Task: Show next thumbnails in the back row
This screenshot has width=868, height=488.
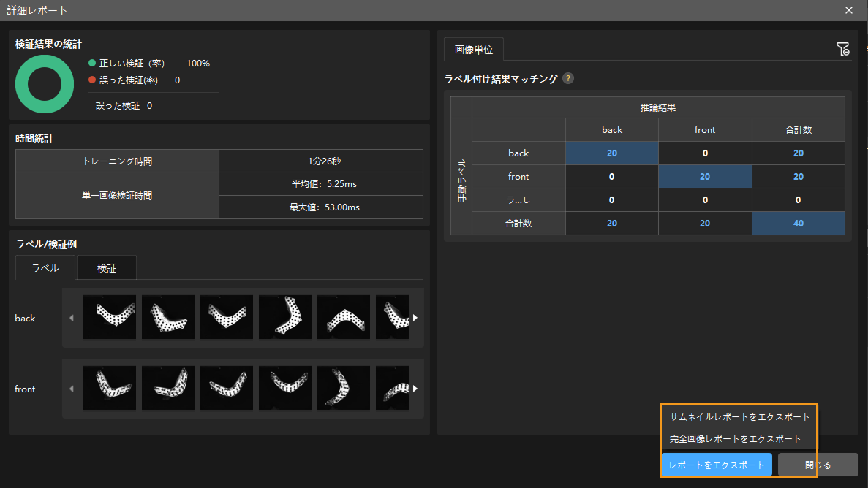Action: [415, 318]
